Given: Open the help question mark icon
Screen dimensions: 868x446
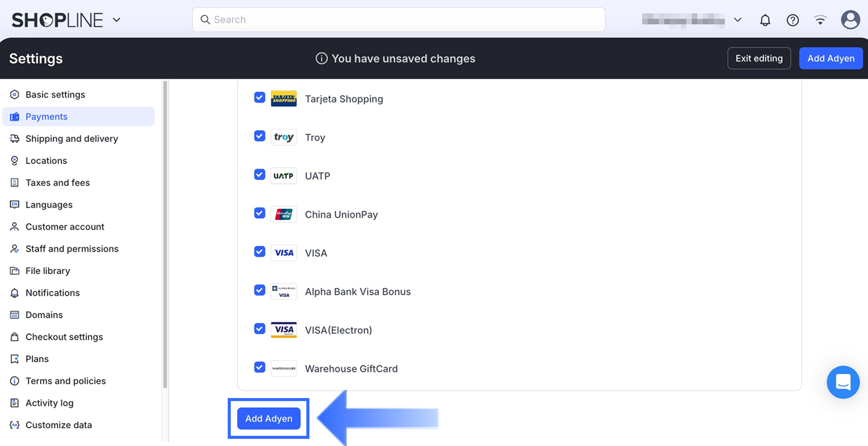Looking at the screenshot, I should pos(792,20).
